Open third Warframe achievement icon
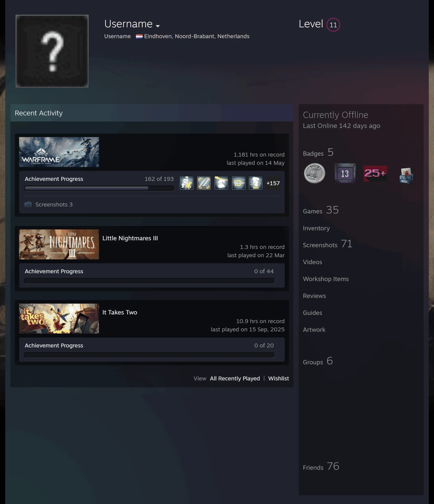Viewport: 434px width, 504px height. [221, 183]
